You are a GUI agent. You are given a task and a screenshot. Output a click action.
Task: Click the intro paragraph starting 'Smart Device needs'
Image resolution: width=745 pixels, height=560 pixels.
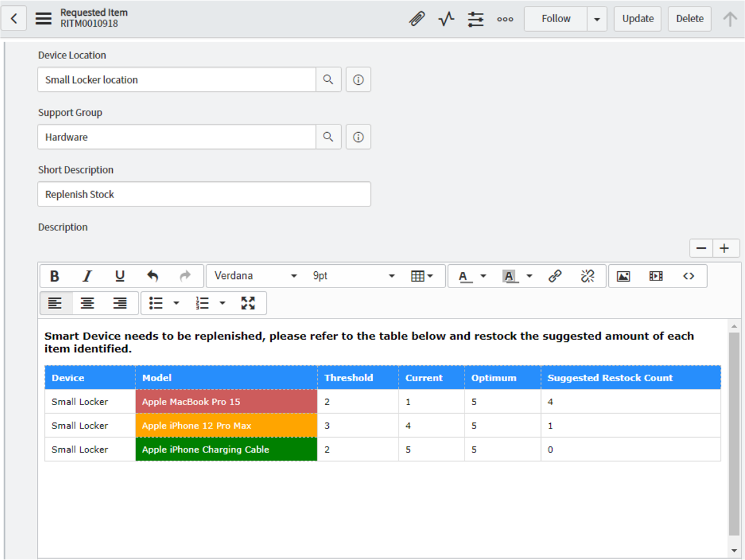[369, 342]
